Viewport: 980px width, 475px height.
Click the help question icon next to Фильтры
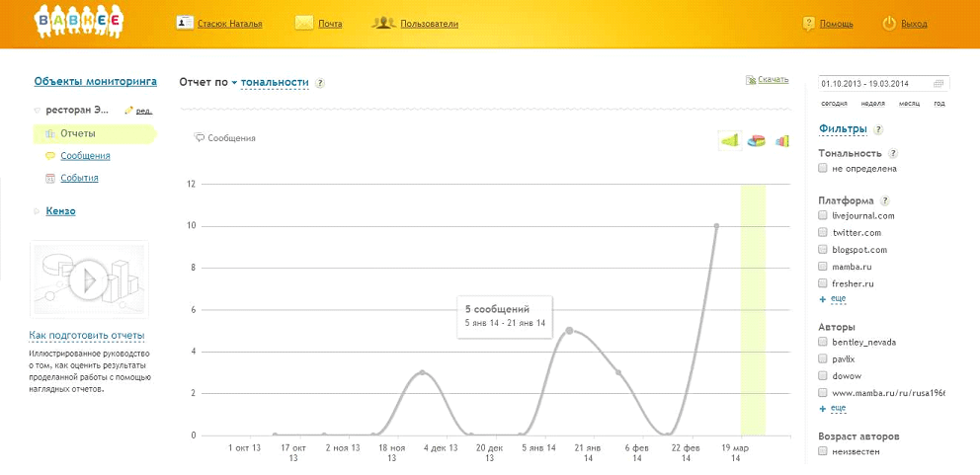[878, 129]
